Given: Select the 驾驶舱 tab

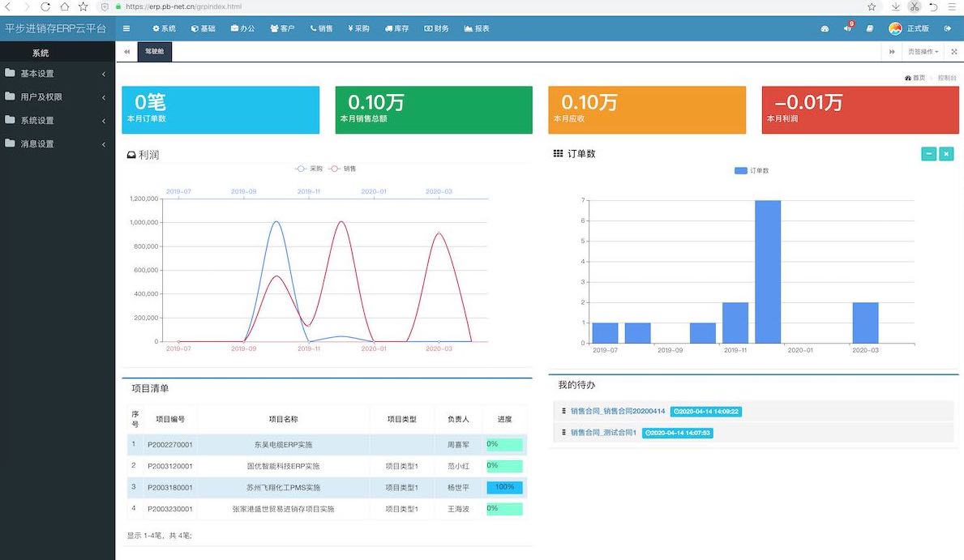Looking at the screenshot, I should pyautogui.click(x=154, y=52).
